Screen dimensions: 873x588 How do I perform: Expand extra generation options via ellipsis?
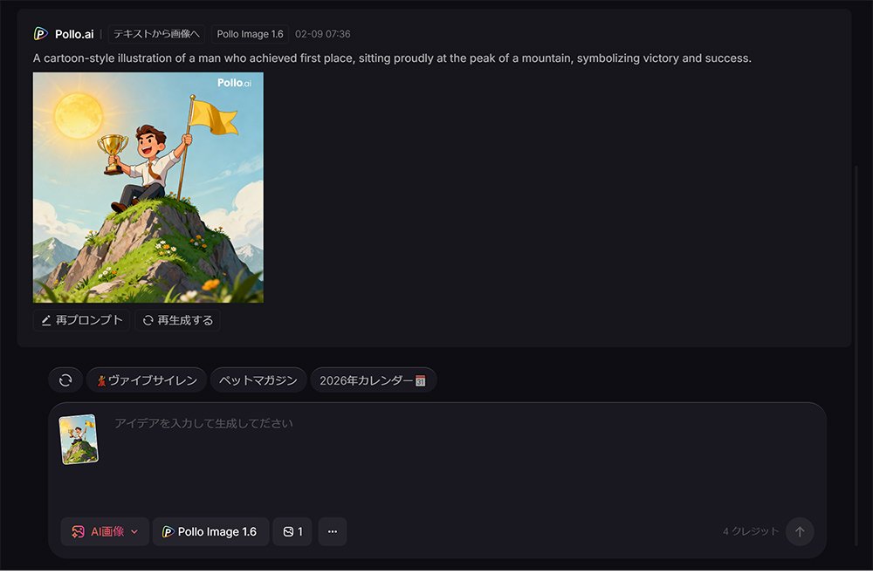tap(332, 531)
